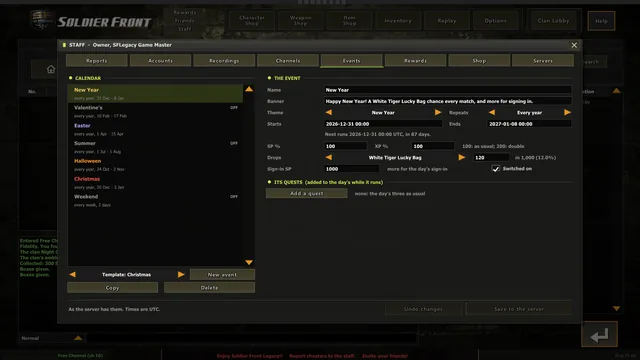
Task: Click the XP % input field
Action: pos(433,146)
